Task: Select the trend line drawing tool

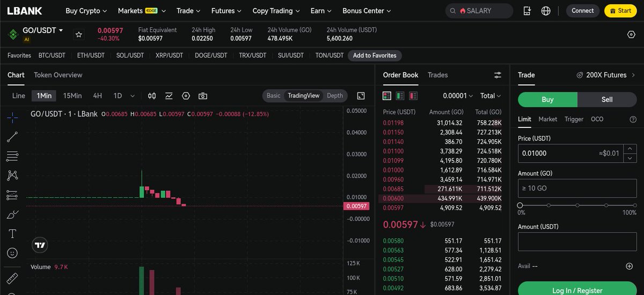Action: coord(12,136)
